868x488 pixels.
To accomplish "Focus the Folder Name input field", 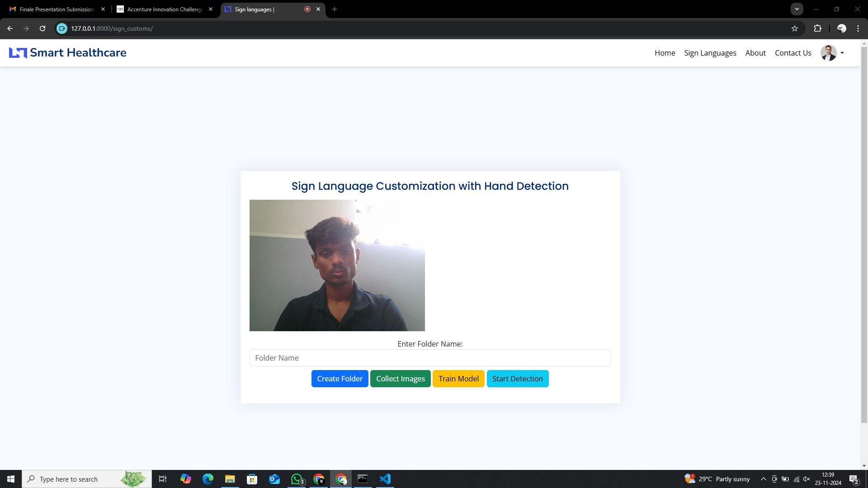I will (429, 358).
